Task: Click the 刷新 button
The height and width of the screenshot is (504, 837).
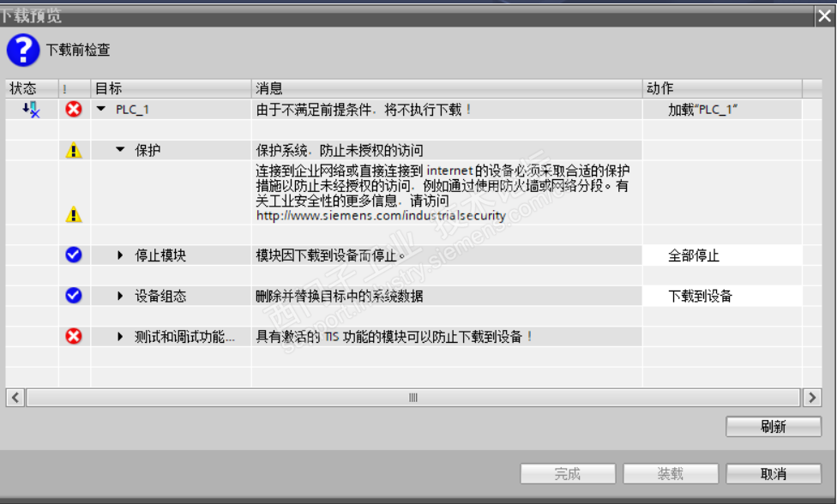Action: 774,427
